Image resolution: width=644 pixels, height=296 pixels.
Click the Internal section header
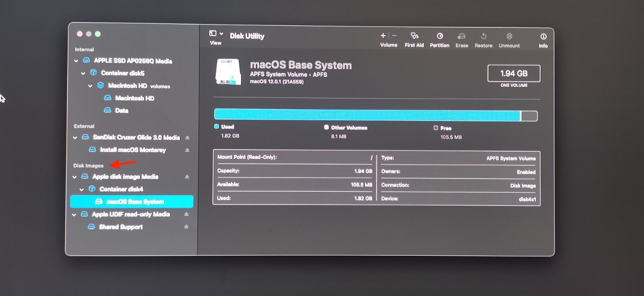[84, 49]
